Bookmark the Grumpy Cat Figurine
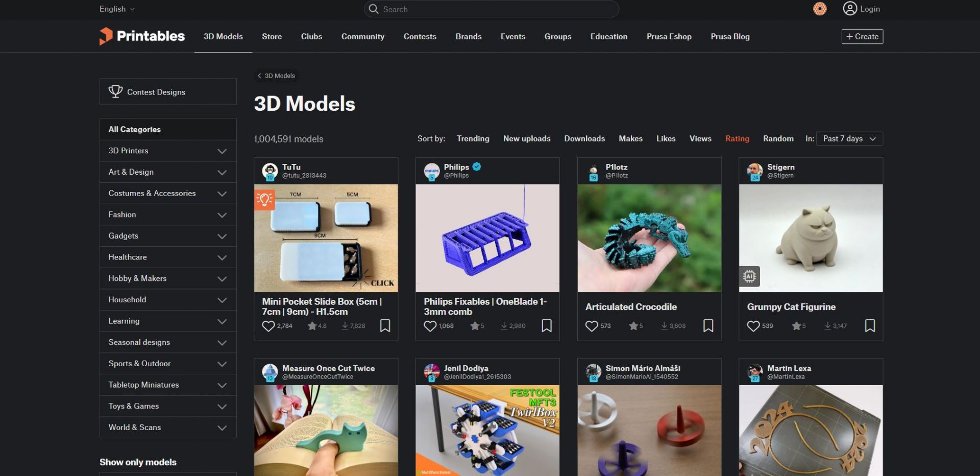 point(870,326)
